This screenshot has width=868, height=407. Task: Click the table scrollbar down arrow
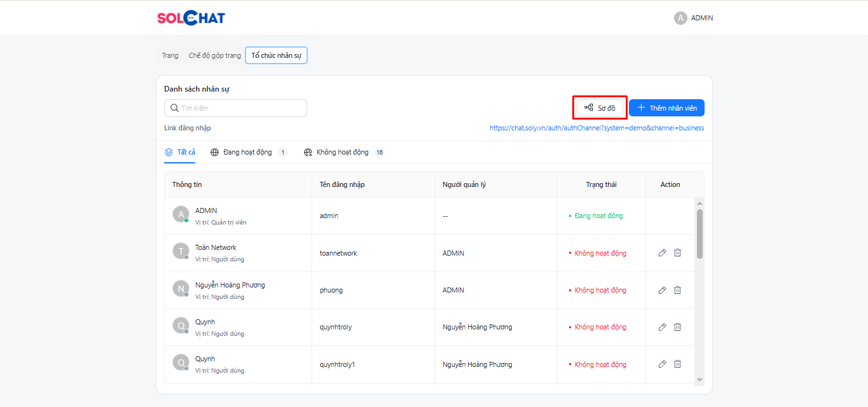point(699,380)
